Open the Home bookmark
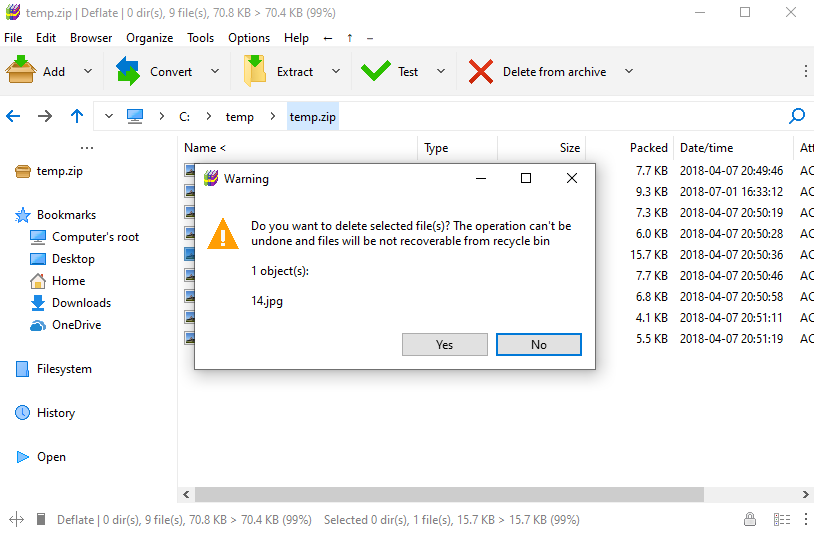The width and height of the screenshot is (814, 533). (58, 281)
